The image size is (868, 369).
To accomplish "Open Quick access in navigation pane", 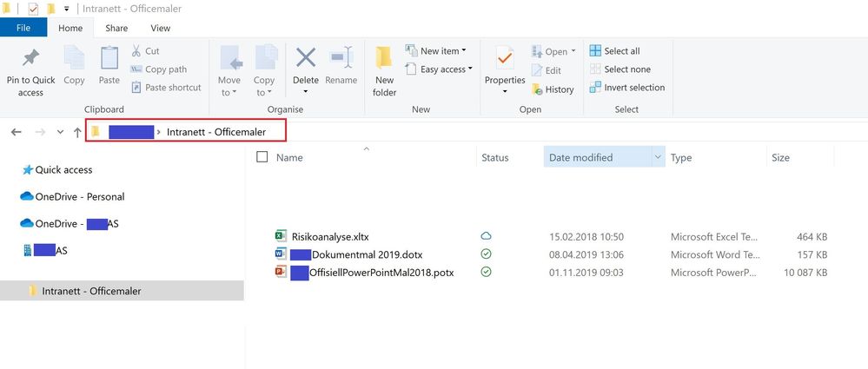I will point(57,170).
